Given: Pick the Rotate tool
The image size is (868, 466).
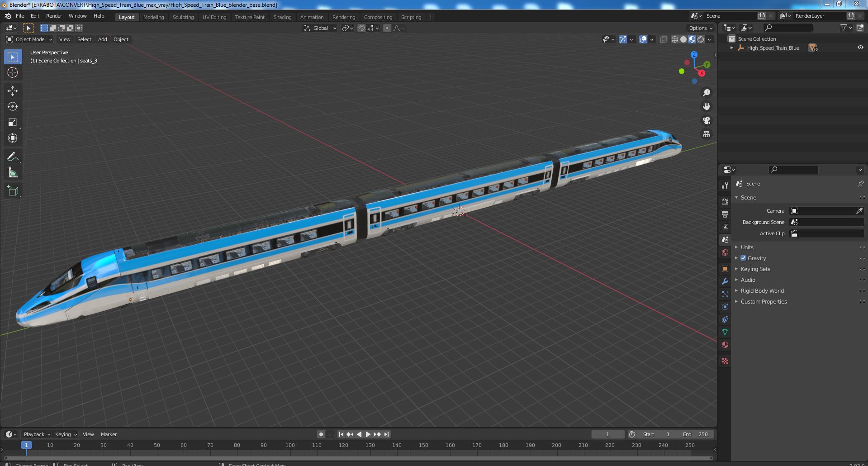Looking at the screenshot, I should coord(13,106).
